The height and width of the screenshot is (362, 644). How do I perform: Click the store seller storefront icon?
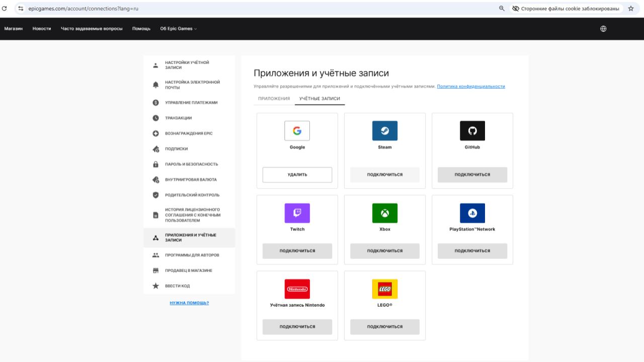pos(155,270)
